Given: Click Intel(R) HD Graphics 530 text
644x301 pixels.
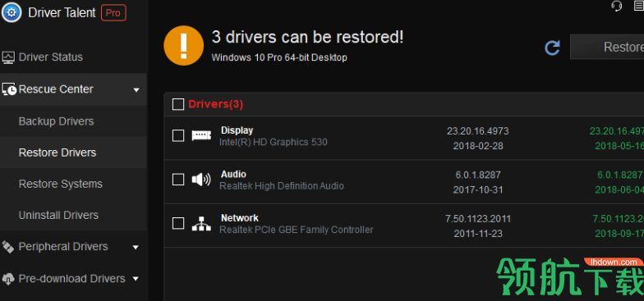Looking at the screenshot, I should (x=274, y=143).
